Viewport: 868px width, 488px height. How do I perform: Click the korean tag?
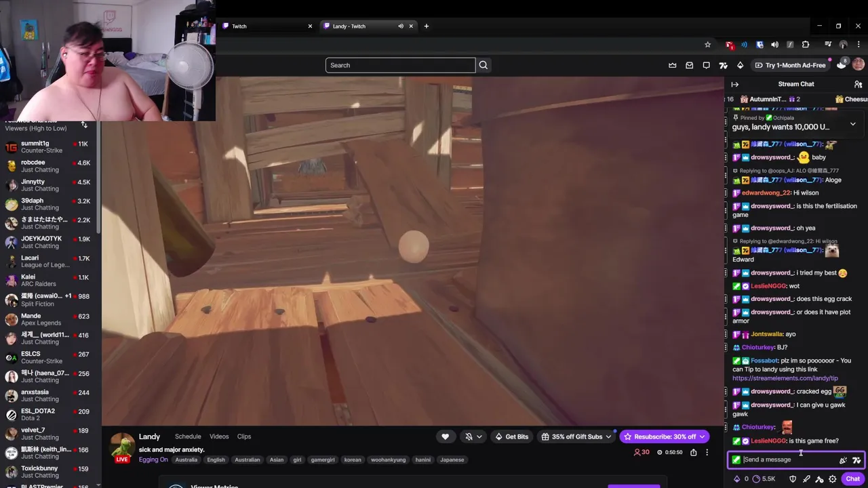(x=353, y=460)
